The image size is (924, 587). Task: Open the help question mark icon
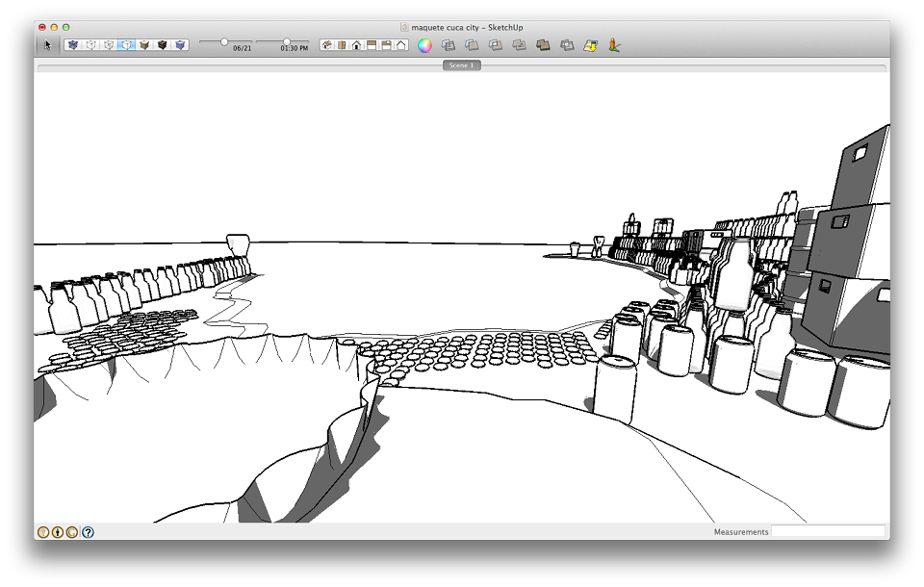88,532
